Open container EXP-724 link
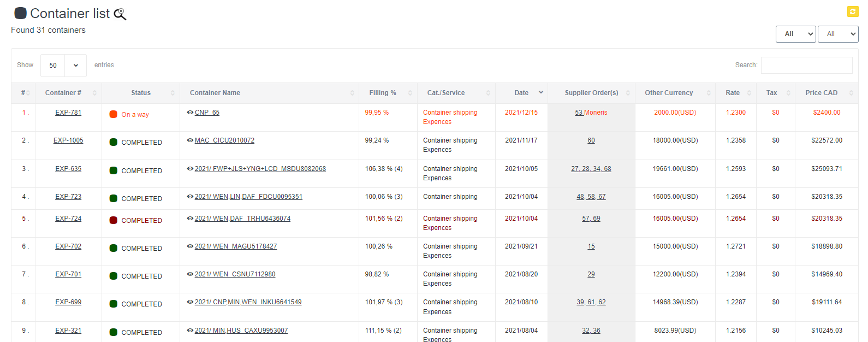868x342 pixels. (68, 219)
